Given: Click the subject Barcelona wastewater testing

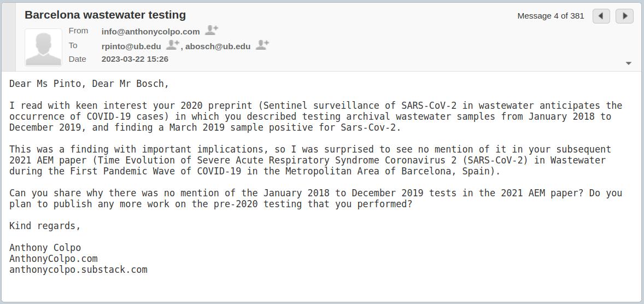Looking at the screenshot, I should tap(105, 15).
